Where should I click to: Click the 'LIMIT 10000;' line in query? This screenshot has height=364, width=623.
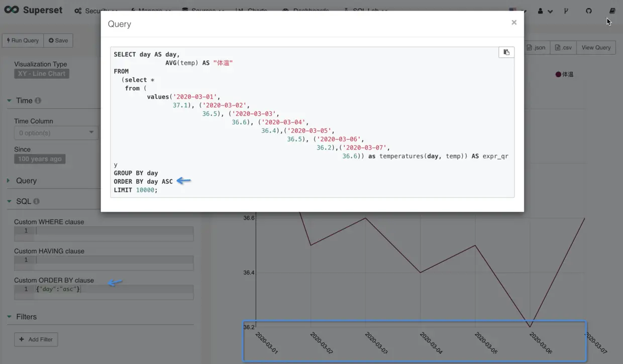136,190
